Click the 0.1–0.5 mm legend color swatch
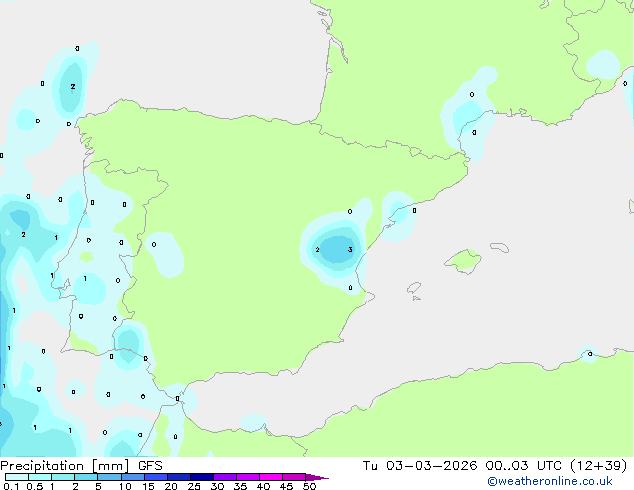Screen dimensions: 634x490 (17, 477)
